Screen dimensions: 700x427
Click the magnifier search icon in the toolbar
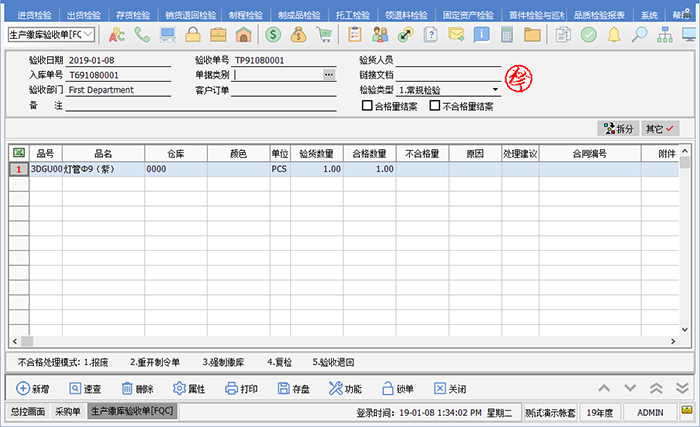coord(639,35)
